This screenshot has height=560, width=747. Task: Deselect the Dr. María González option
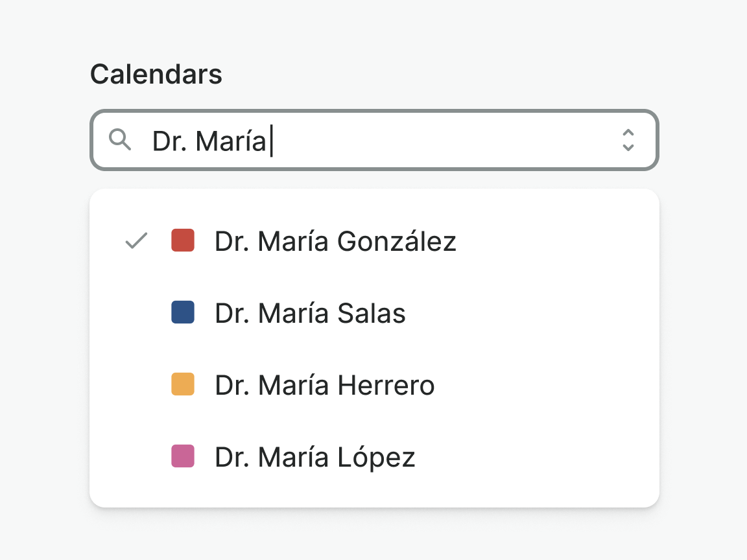(335, 241)
